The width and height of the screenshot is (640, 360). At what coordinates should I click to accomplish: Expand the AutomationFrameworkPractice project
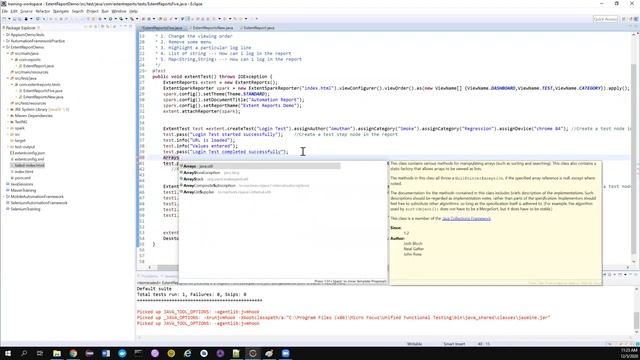4,41
